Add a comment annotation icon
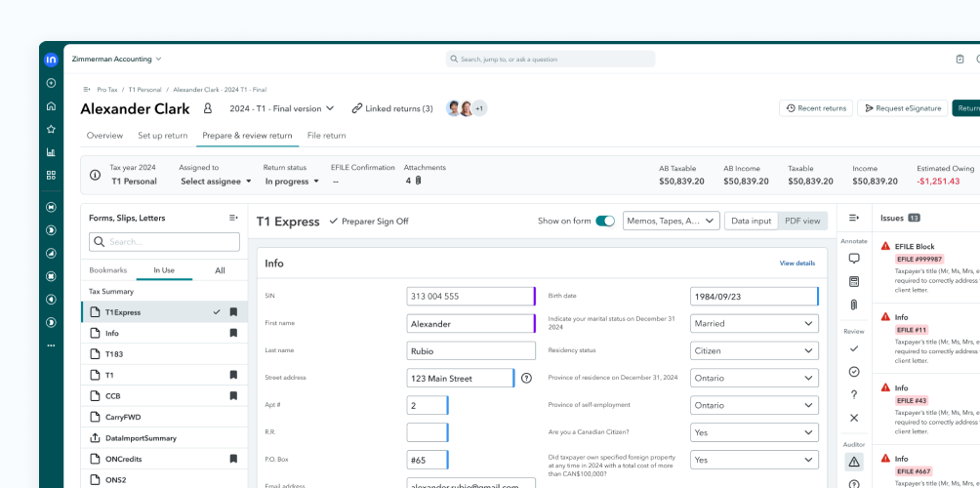Screen dimensions: 980x488 [x=854, y=259]
